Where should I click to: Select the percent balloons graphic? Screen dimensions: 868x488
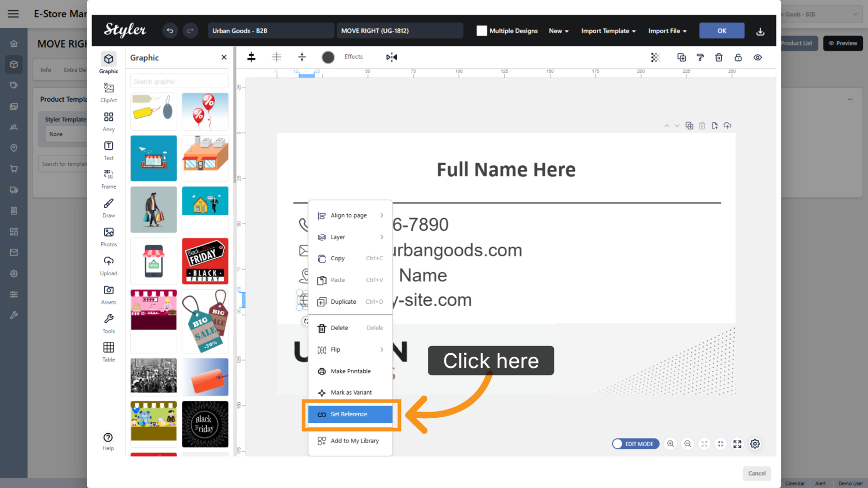[x=205, y=112]
